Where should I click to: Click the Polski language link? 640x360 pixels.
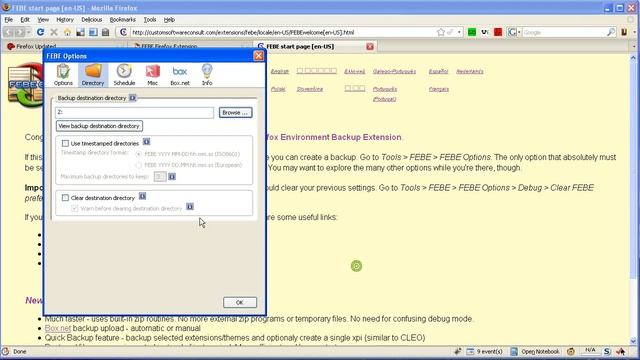click(278, 89)
